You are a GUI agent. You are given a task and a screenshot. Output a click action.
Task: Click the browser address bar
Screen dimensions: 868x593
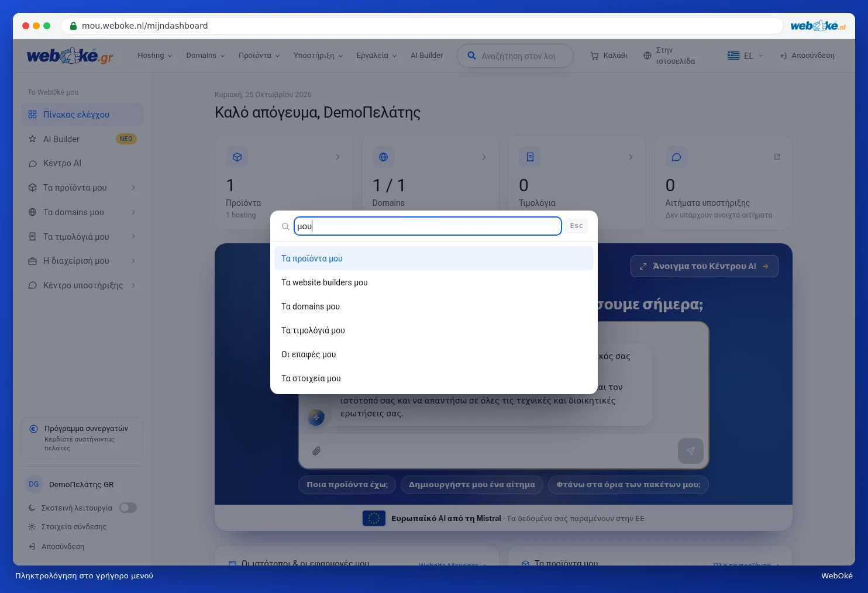pyautogui.click(x=421, y=26)
